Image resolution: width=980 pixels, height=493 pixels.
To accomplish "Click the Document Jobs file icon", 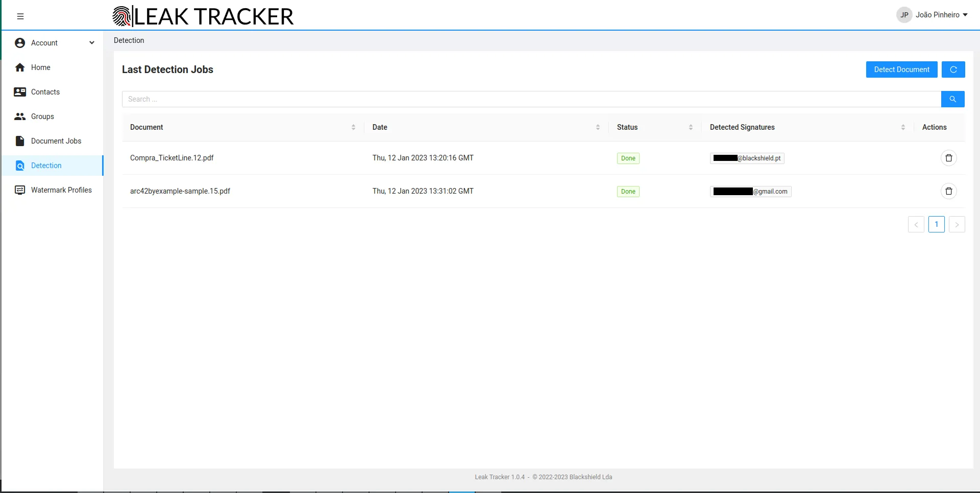I will click(20, 141).
